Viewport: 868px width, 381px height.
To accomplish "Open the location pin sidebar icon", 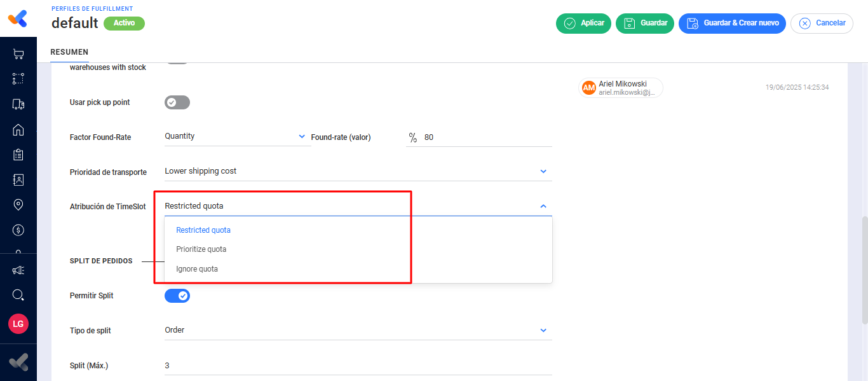I will point(18,205).
